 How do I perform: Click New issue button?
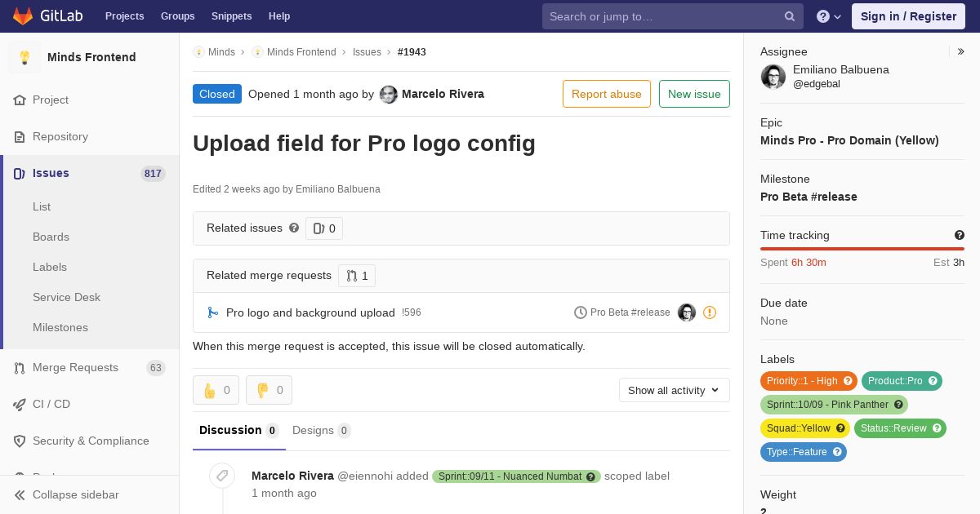(x=694, y=94)
